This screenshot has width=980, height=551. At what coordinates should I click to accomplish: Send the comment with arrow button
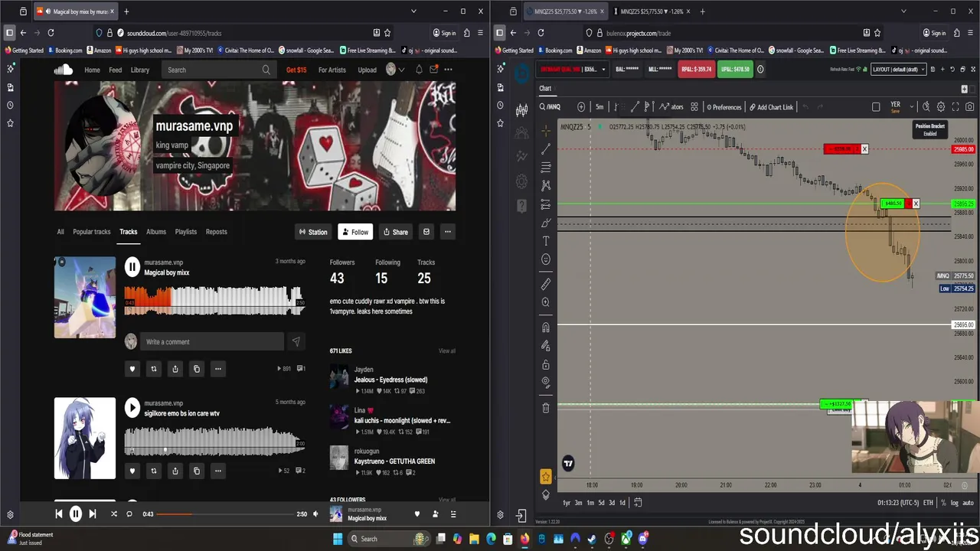pos(296,342)
